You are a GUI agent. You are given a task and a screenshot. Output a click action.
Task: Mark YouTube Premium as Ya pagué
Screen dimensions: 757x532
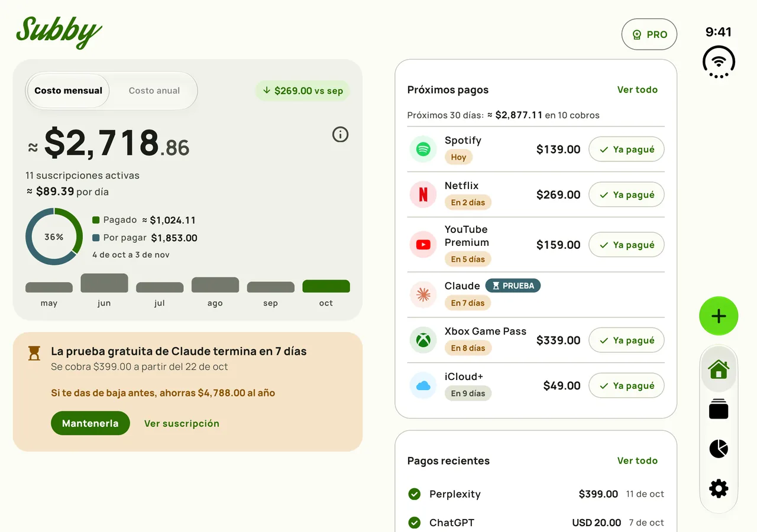626,245
